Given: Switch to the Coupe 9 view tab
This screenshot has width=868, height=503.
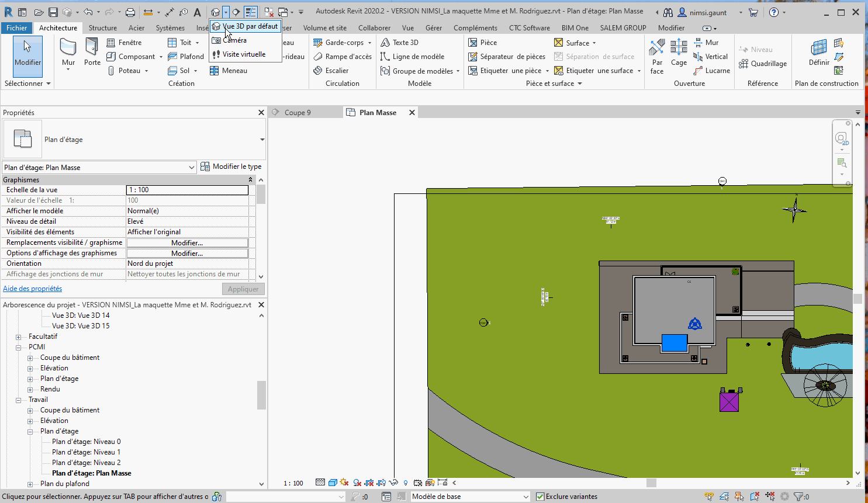Looking at the screenshot, I should coord(298,113).
